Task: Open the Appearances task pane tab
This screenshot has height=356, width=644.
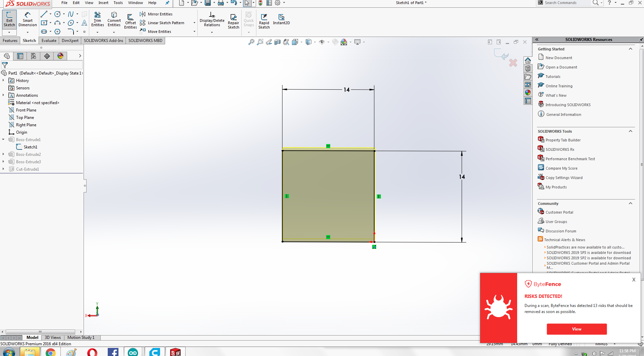Action: coord(528,93)
